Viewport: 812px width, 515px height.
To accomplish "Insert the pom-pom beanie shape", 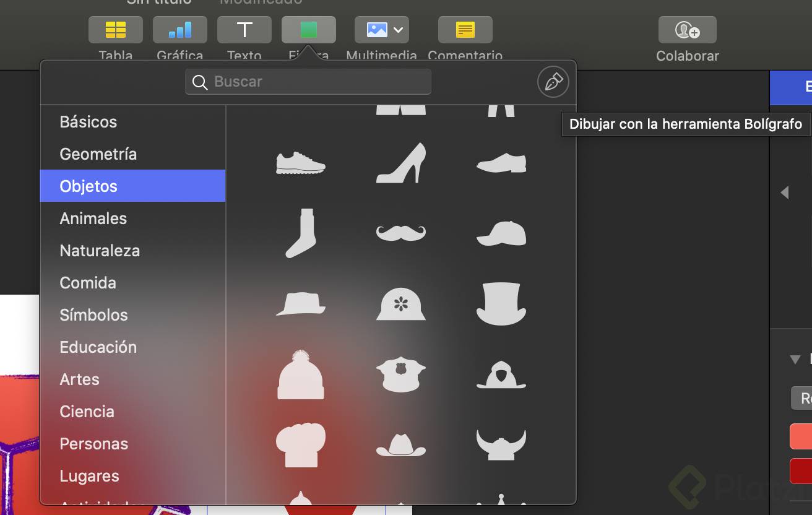I will (x=300, y=374).
